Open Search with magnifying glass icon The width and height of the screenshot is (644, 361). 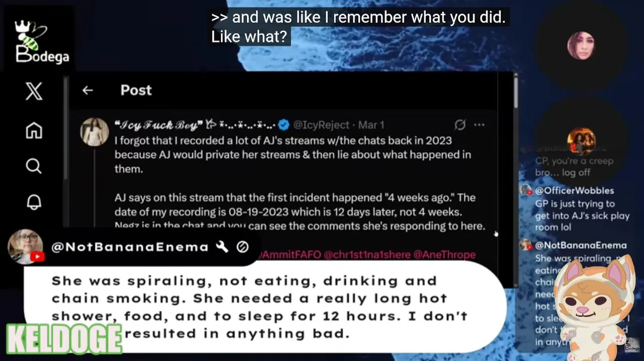[x=34, y=166]
